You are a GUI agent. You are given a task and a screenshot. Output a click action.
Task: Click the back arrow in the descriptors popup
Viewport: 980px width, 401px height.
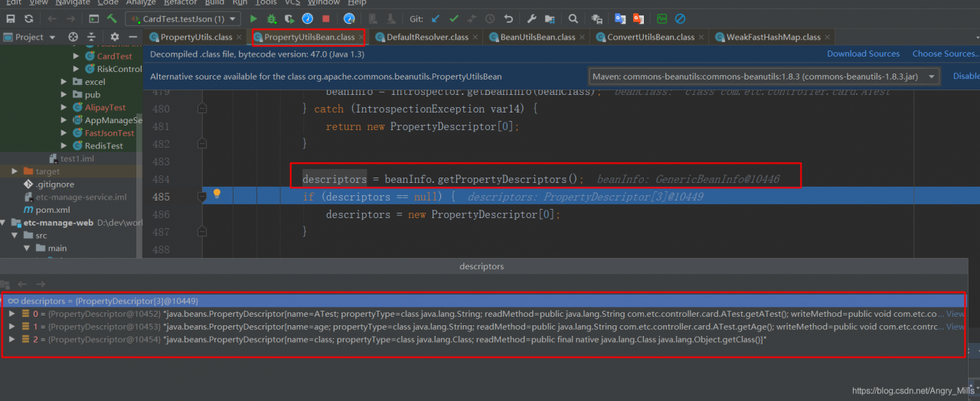pyautogui.click(x=21, y=284)
